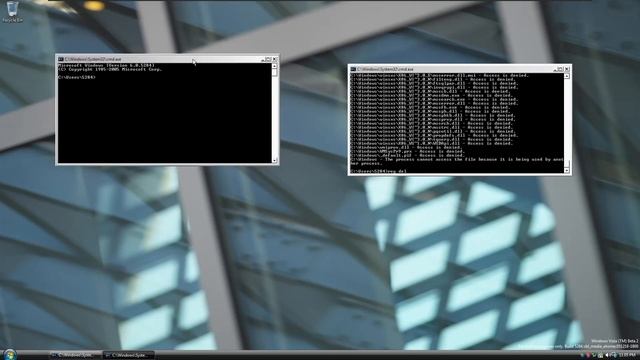Switch to second cmd.exe taskbar button
Screen dimensions: 640x360
tap(128, 356)
